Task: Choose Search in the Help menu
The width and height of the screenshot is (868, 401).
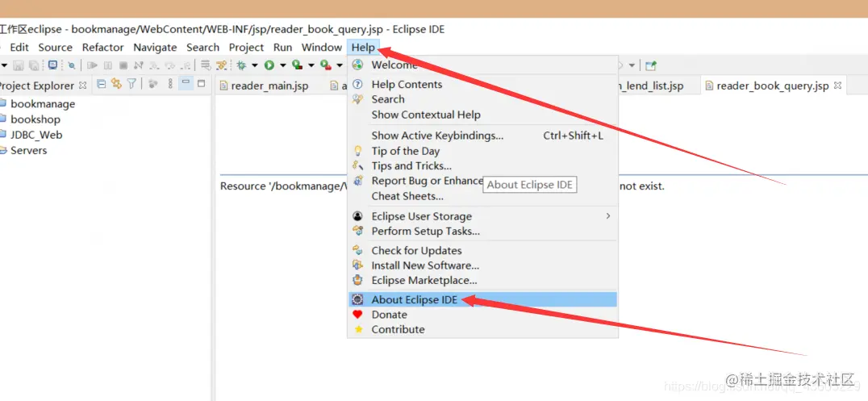Action: (x=482, y=99)
